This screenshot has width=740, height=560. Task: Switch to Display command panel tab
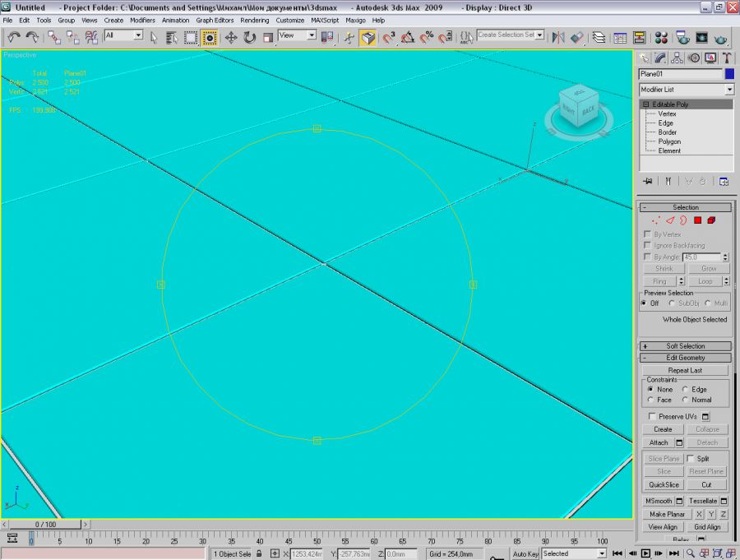pos(710,58)
